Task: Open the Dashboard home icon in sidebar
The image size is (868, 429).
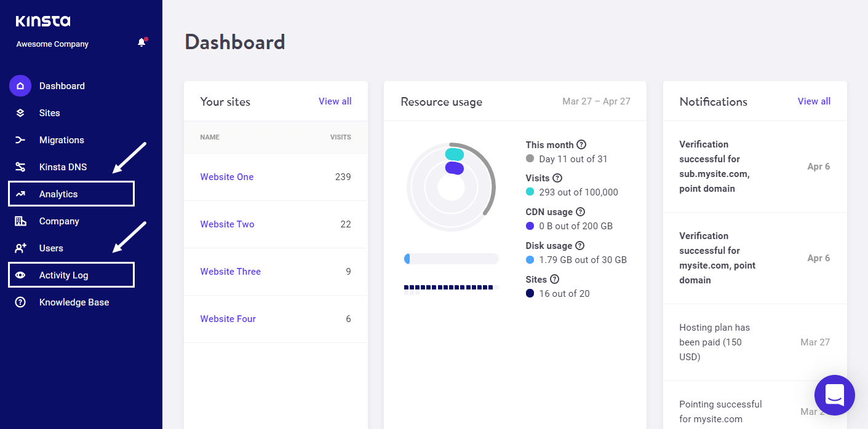Action: point(20,85)
